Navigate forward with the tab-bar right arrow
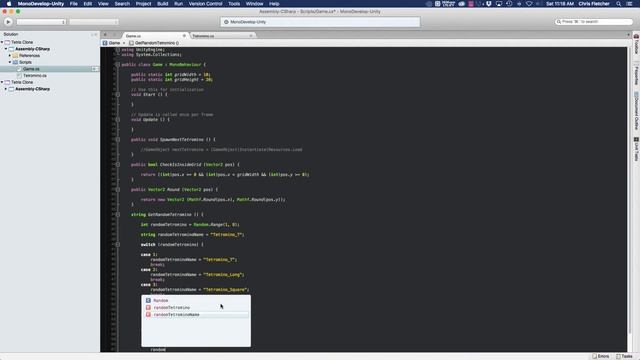Screen dimensions: 640x360 (115, 35)
